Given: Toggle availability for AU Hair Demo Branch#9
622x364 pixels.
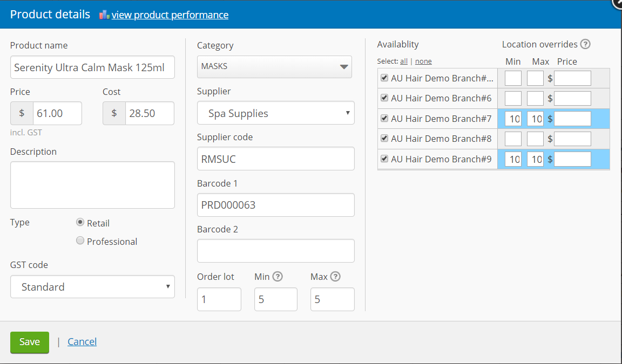Looking at the screenshot, I should [384, 159].
